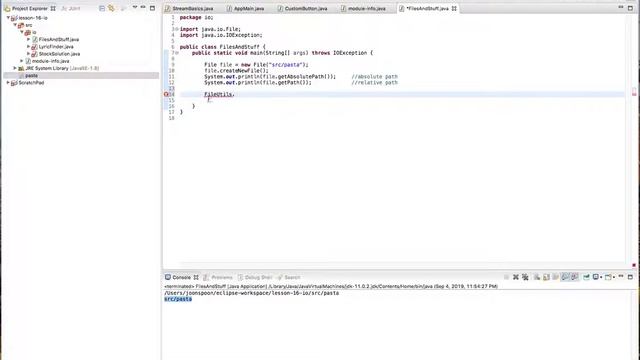Clear the console output

pos(537,277)
